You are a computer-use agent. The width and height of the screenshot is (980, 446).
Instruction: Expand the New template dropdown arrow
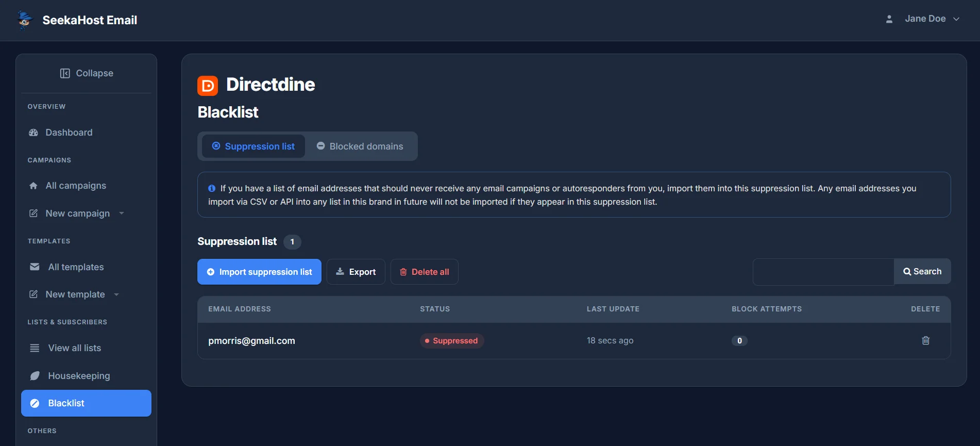coord(116,294)
